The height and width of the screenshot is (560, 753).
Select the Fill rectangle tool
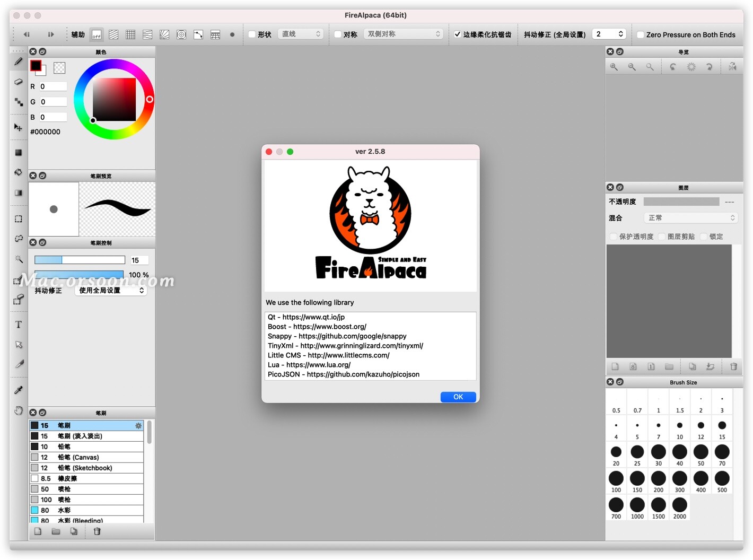click(19, 153)
